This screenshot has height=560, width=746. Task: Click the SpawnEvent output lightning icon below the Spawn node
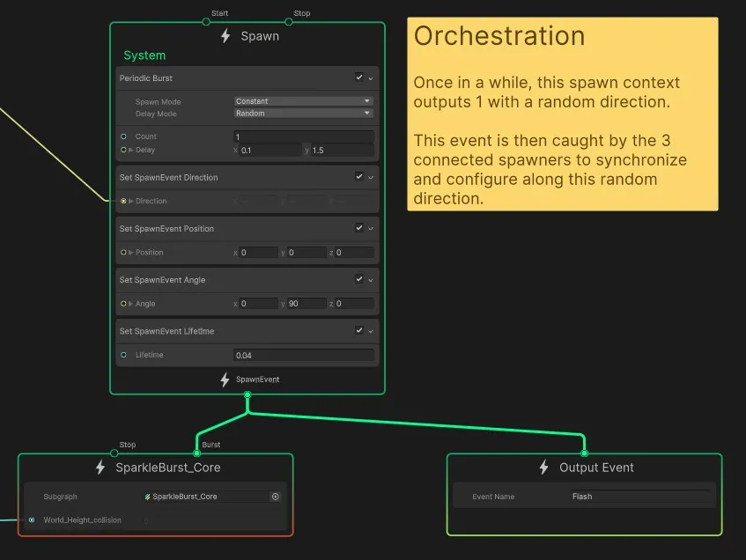224,379
